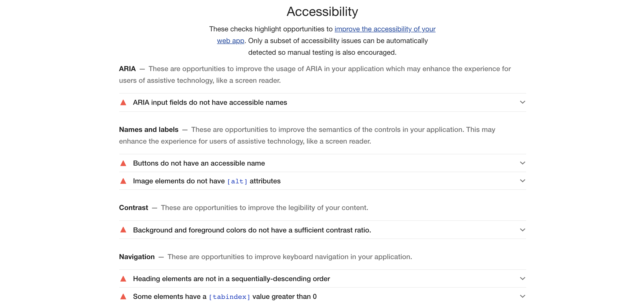
Task: Click the [tabindex] code snippet
Action: (x=229, y=297)
